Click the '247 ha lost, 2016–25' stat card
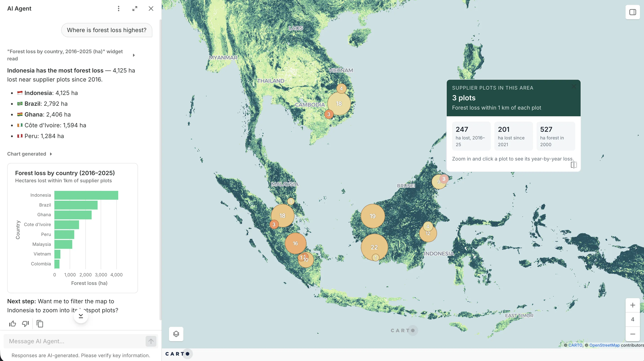The image size is (644, 361). click(x=471, y=136)
